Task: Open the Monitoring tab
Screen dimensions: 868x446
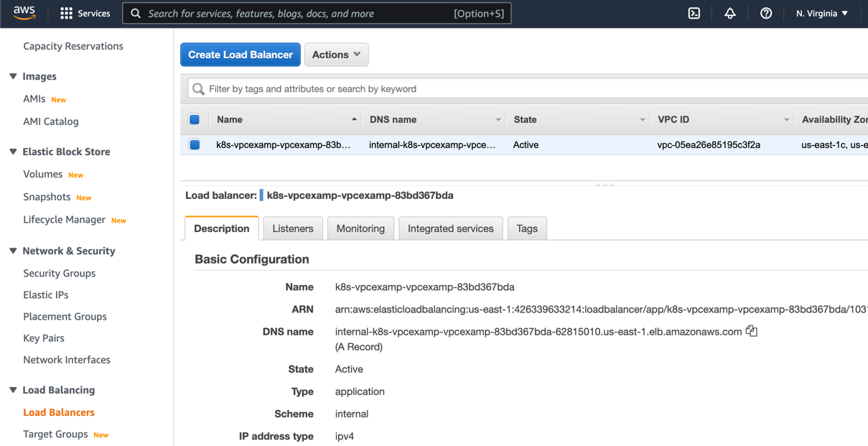Action: tap(360, 228)
